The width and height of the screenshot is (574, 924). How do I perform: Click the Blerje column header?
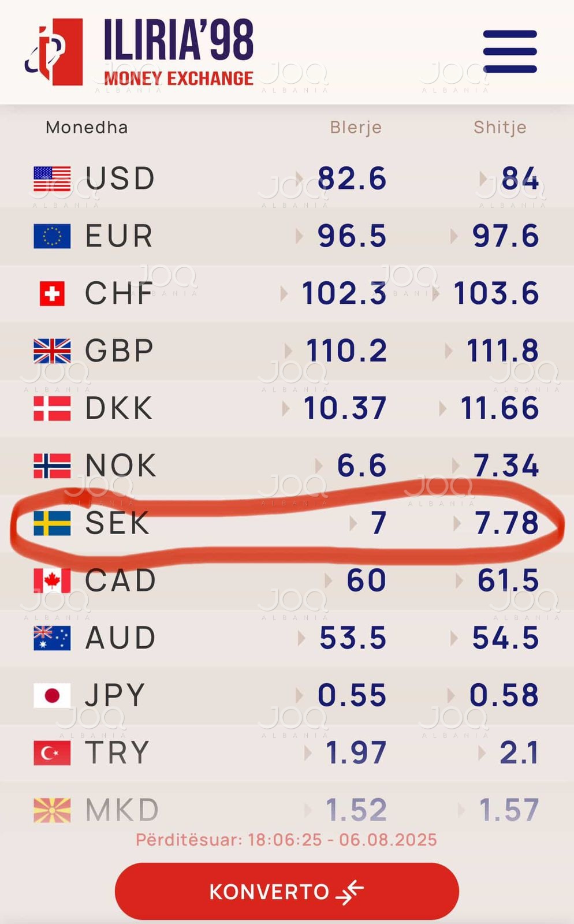click(356, 128)
